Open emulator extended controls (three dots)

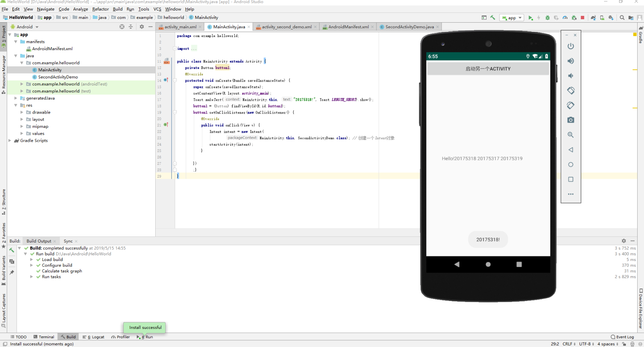(571, 194)
